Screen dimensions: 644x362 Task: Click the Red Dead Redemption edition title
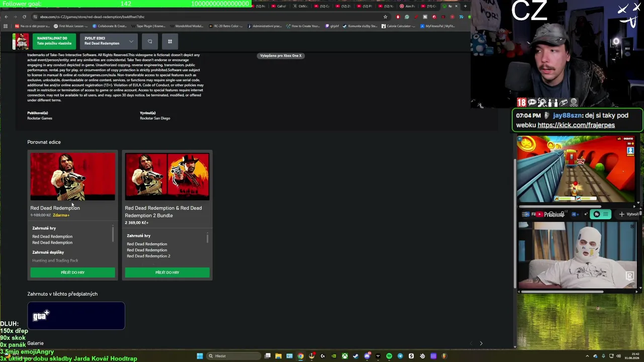click(55, 208)
